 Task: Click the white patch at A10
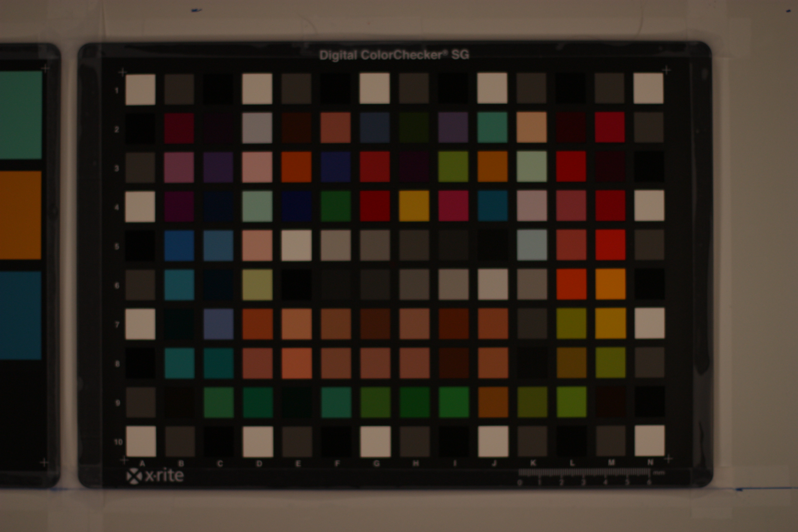[141, 442]
